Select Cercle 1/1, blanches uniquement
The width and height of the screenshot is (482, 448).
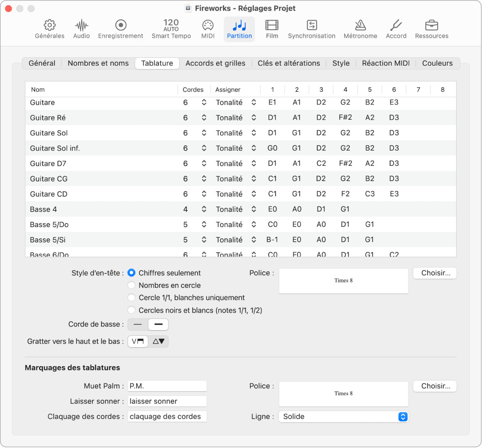click(131, 297)
